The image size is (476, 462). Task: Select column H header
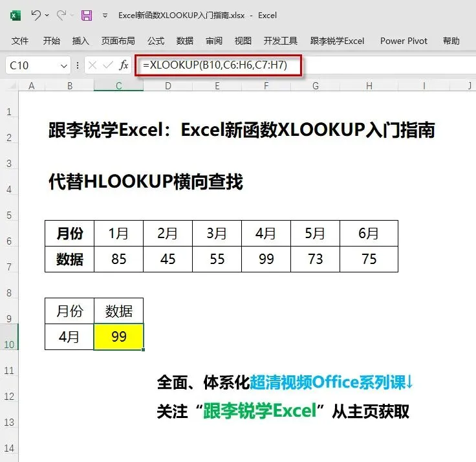pos(369,86)
